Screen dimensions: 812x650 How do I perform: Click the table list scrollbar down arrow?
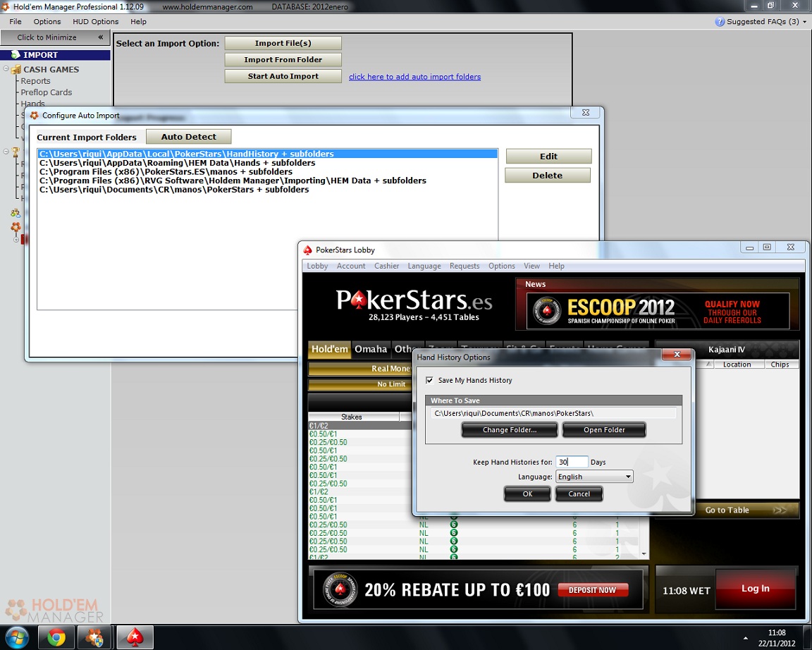(644, 553)
